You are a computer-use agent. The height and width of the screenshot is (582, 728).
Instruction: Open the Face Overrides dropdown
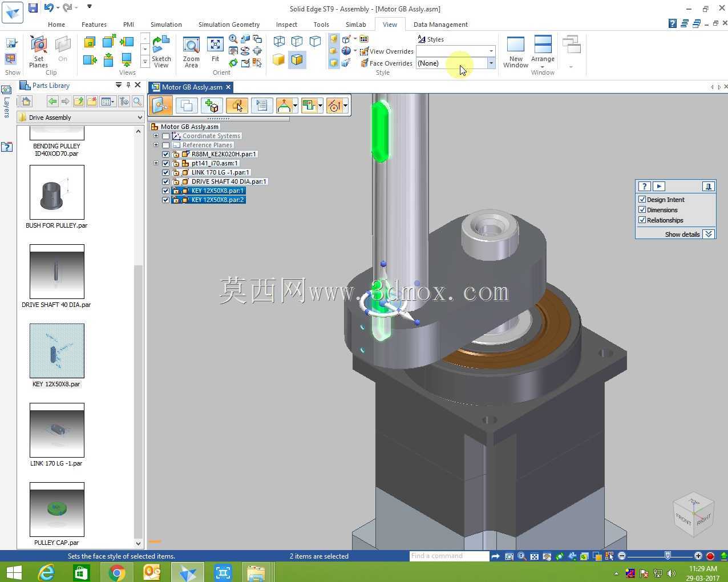491,63
